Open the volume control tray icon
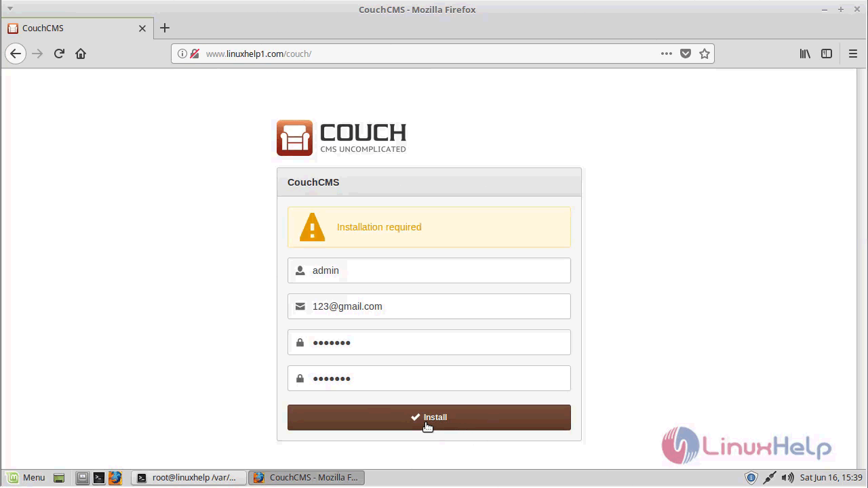 point(787,478)
